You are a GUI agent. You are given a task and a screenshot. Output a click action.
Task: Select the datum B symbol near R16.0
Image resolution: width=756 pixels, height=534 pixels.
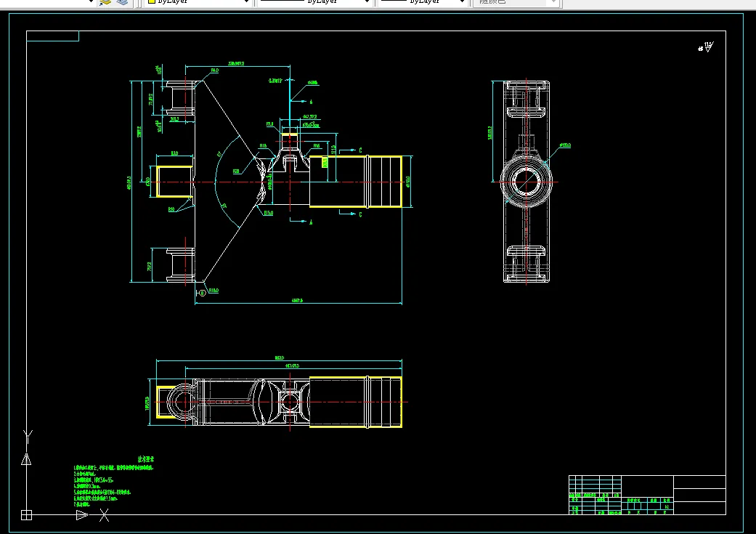[x=203, y=293]
